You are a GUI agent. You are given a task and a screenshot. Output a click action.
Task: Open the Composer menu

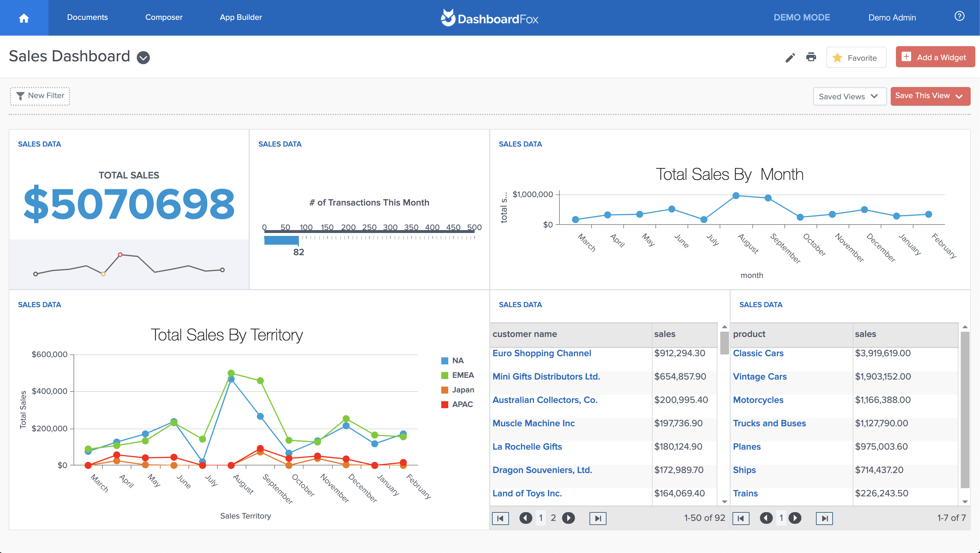(164, 17)
